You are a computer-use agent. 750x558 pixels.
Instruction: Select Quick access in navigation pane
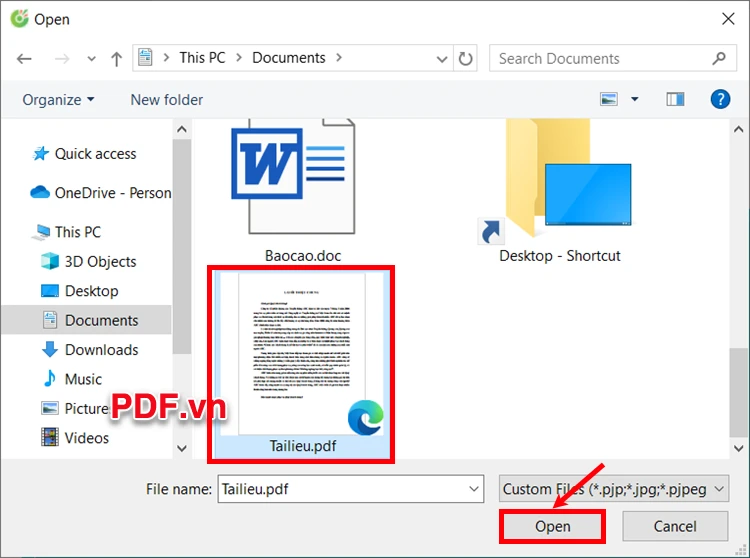click(95, 154)
